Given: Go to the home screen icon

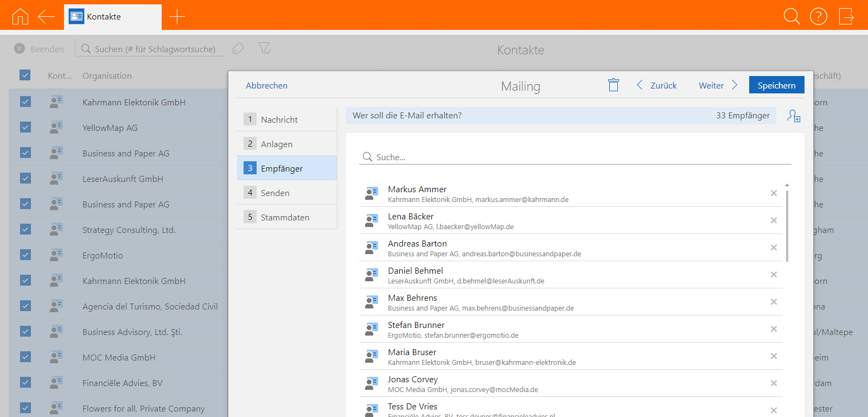Looking at the screenshot, I should [x=20, y=16].
